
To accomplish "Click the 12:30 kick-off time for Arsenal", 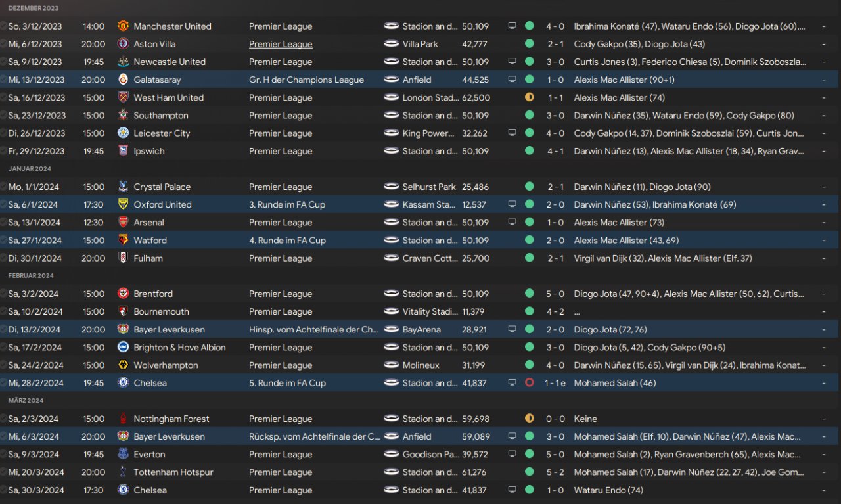I will click(x=94, y=222).
